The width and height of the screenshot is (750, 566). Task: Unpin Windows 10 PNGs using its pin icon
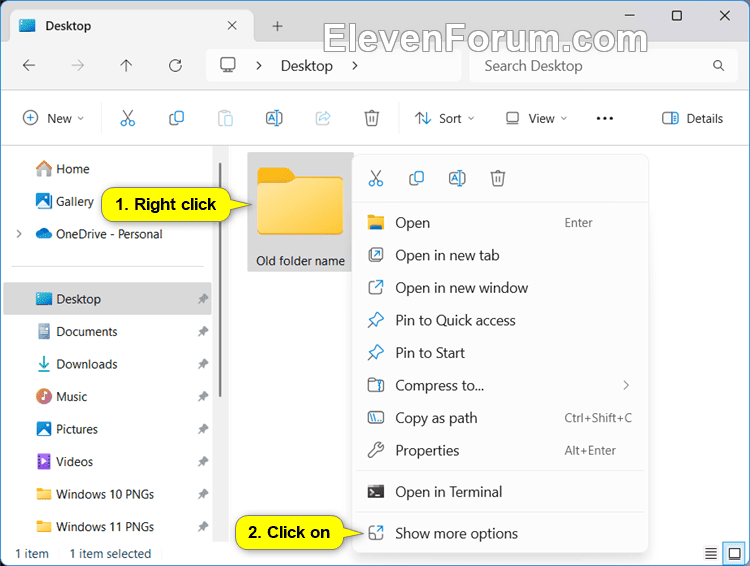point(203,494)
